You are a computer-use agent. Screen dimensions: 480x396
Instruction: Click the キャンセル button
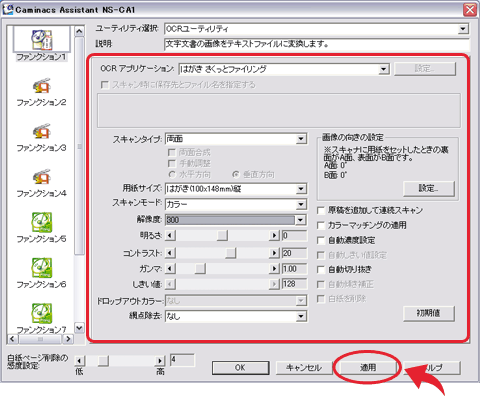pyautogui.click(x=304, y=368)
